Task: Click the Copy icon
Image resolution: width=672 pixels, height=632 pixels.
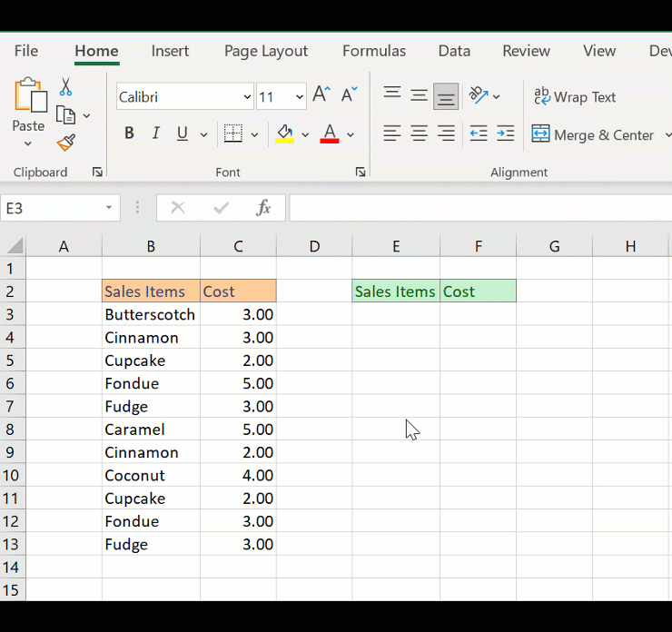Action: [66, 115]
